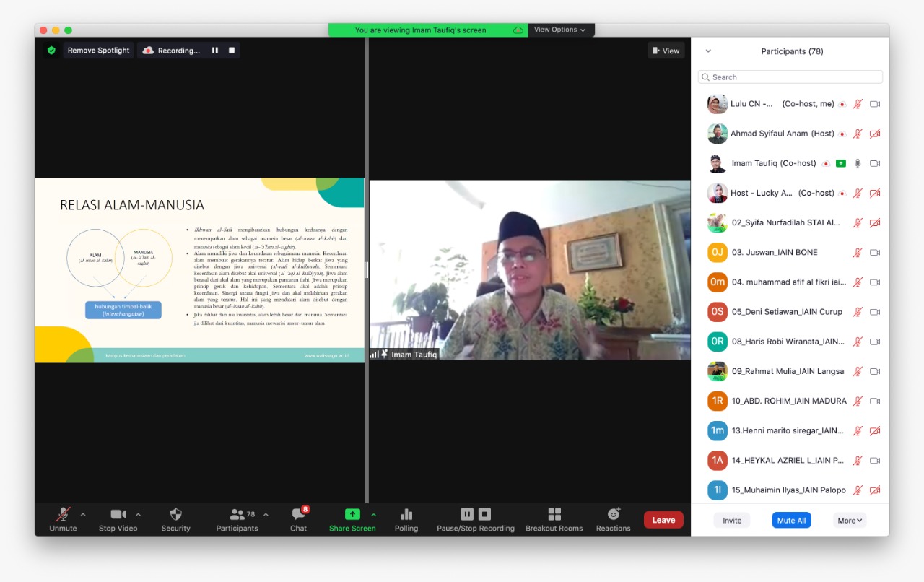Click the Share Screen green icon
The height and width of the screenshot is (582, 924).
tap(352, 515)
